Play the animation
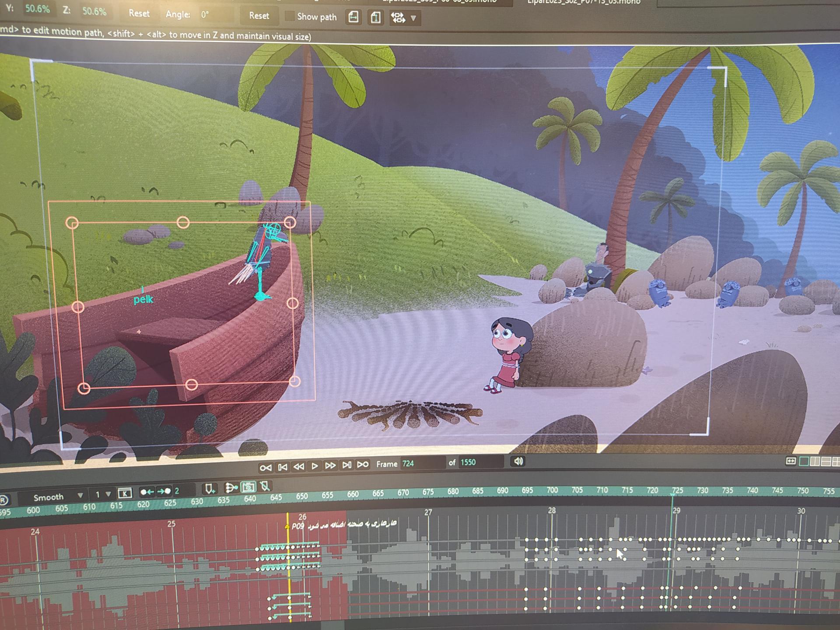840x630 pixels. (315, 466)
